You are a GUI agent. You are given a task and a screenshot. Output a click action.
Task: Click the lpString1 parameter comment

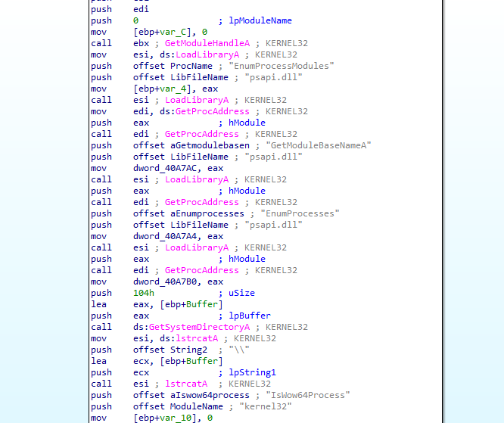(x=252, y=372)
